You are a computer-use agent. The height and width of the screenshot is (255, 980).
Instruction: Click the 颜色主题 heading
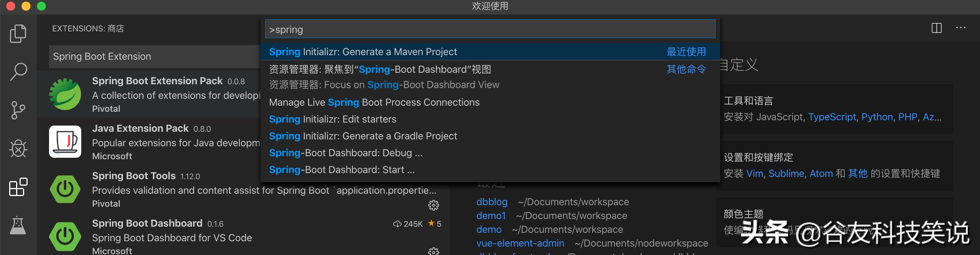point(743,214)
